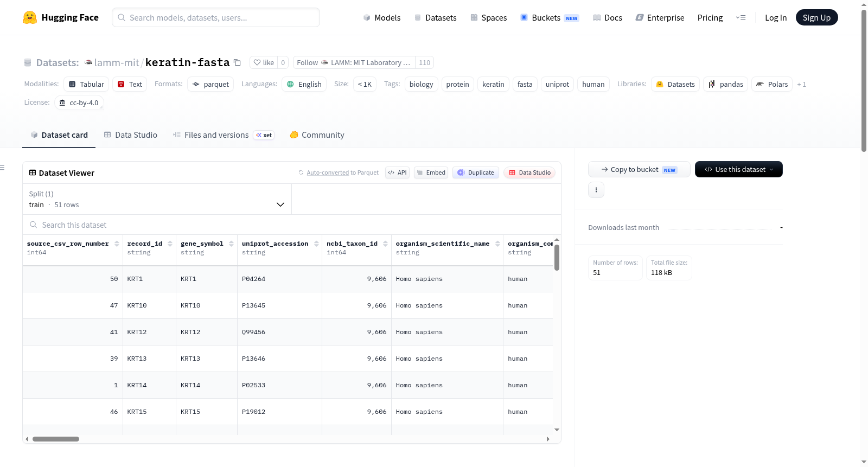Viewport: 868px width, 467px height.
Task: Open Data Studio from viewer header
Action: [x=529, y=172]
